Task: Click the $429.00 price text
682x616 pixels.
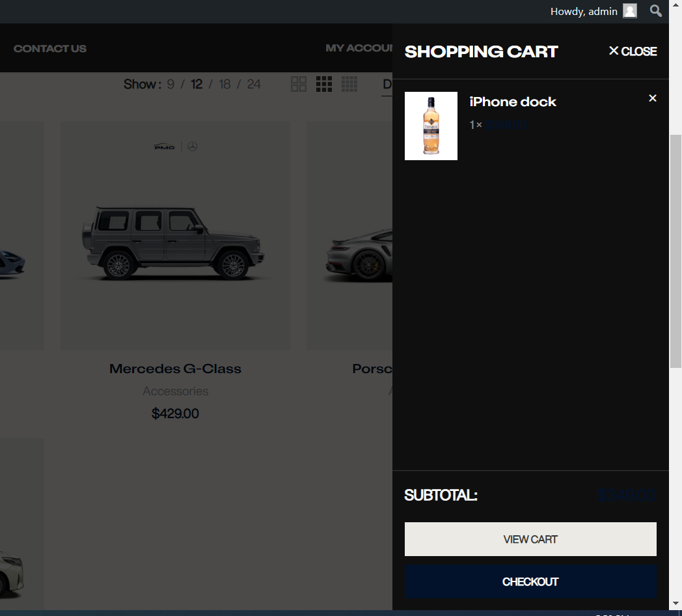Action: point(175,413)
